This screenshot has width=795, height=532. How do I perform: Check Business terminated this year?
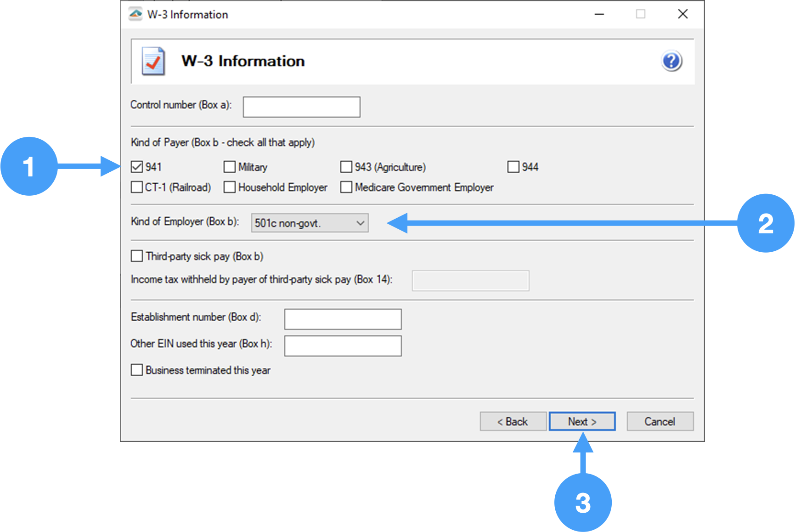pos(136,370)
